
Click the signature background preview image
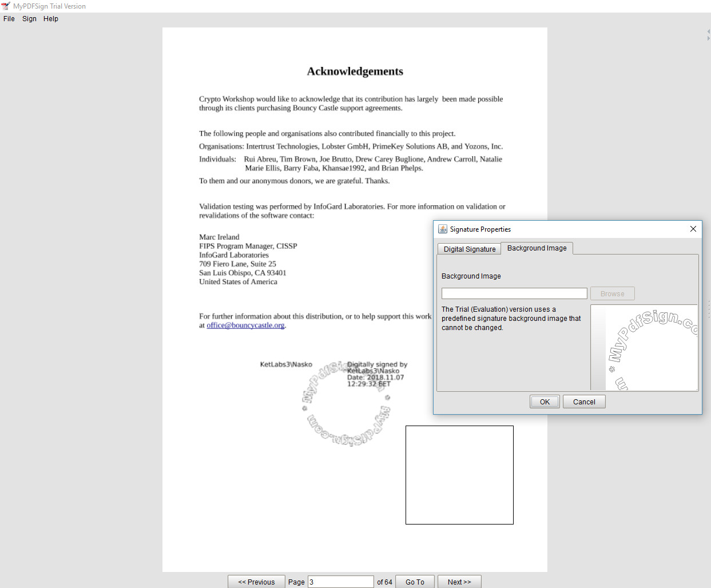coord(644,348)
